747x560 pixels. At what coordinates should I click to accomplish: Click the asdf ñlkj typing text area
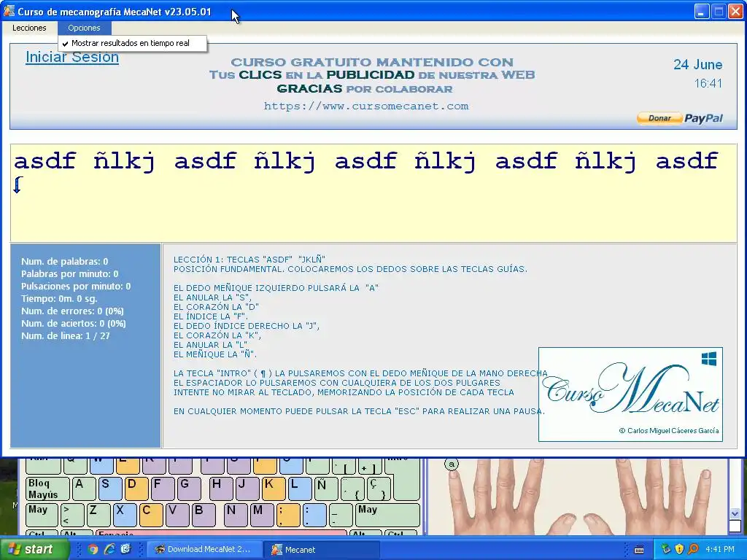pos(373,192)
